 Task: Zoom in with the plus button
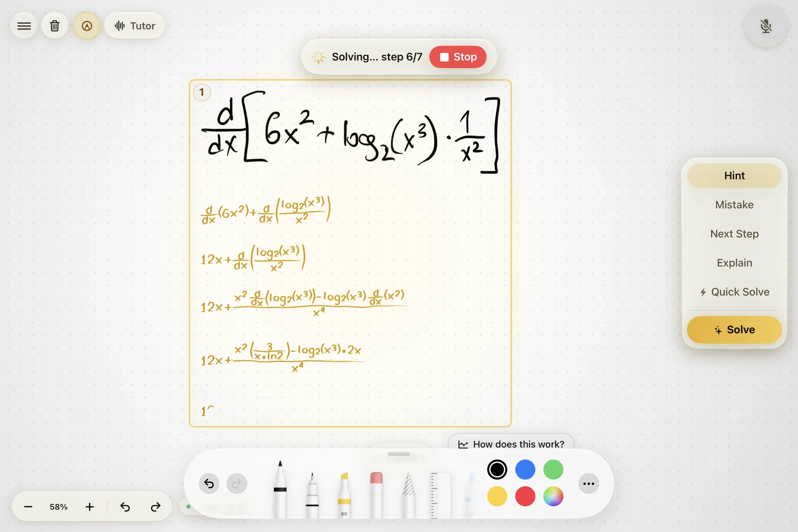(x=90, y=507)
